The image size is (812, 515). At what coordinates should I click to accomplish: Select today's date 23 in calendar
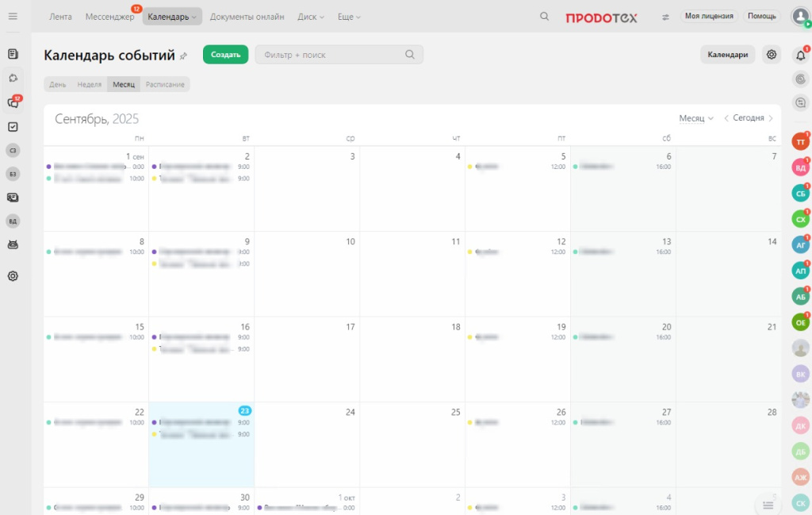(x=244, y=411)
